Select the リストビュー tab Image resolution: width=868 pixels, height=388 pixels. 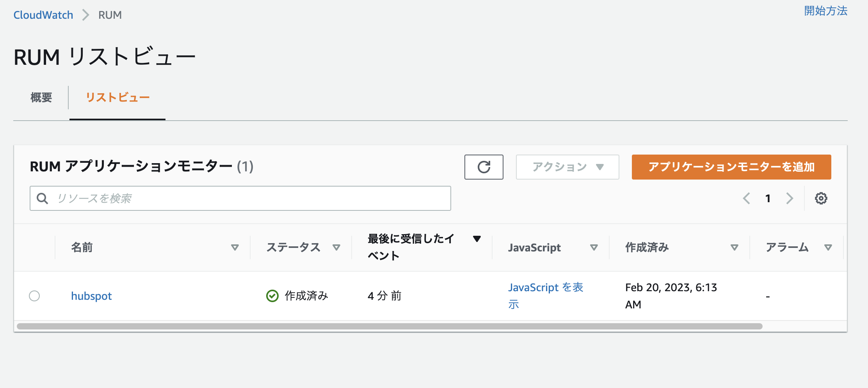point(117,98)
